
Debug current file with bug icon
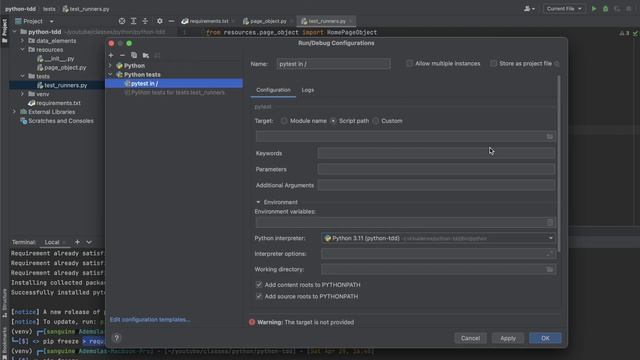(x=606, y=9)
